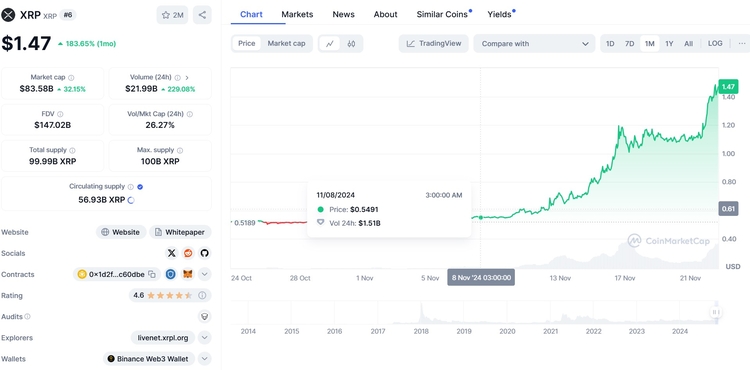
Task: Select the Price toggle
Action: pyautogui.click(x=247, y=44)
